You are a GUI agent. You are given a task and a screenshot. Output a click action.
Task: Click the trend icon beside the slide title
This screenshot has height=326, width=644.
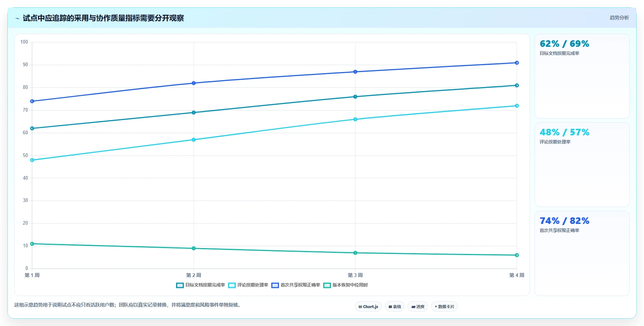click(17, 18)
